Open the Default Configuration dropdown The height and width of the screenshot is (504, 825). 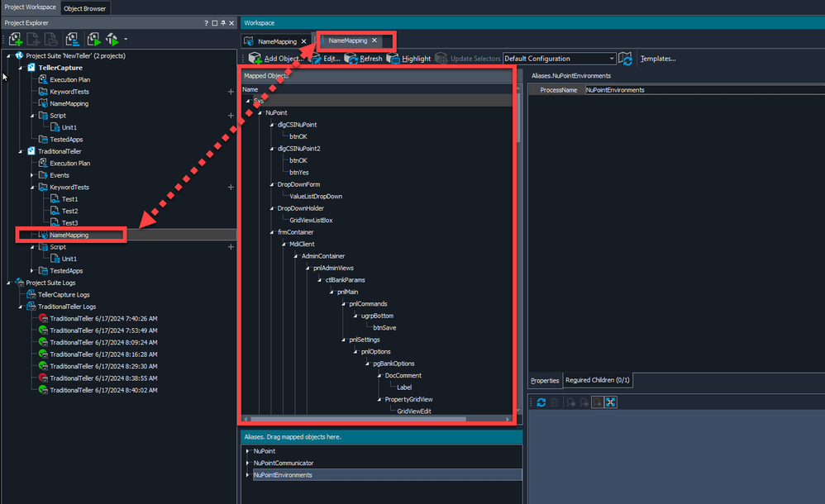click(611, 59)
